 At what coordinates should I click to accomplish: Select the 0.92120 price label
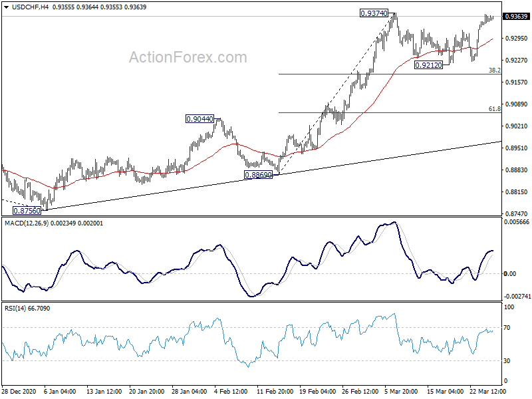[x=428, y=65]
